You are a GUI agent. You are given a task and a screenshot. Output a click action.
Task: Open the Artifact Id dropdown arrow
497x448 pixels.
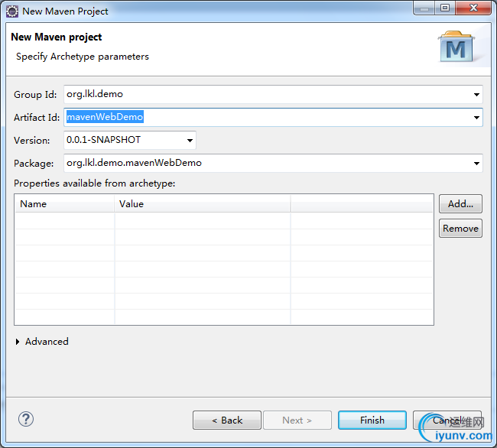tap(476, 118)
